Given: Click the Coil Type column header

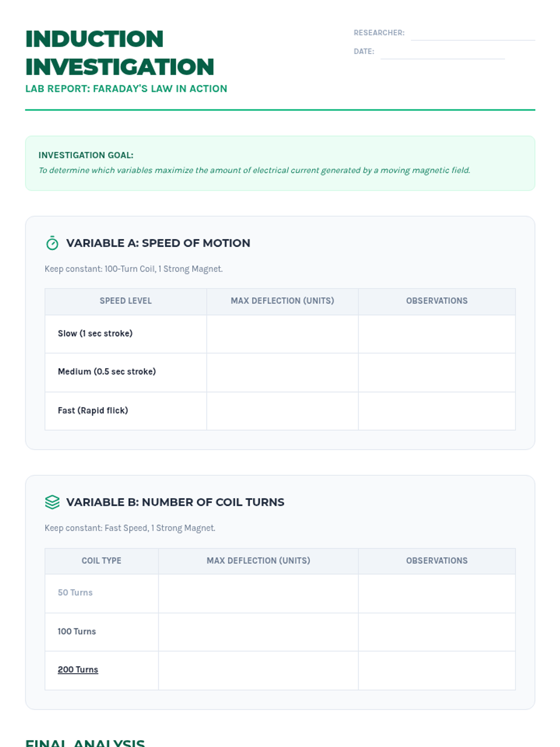Looking at the screenshot, I should pyautogui.click(x=102, y=561).
